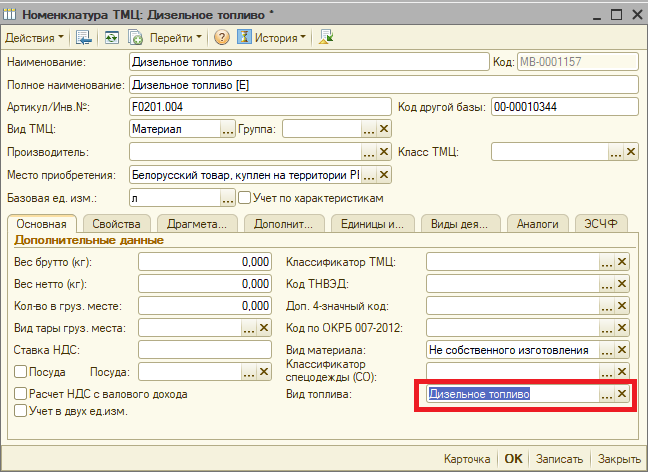Click the last toolbar icon after История
The width and height of the screenshot is (650, 472).
(326, 37)
